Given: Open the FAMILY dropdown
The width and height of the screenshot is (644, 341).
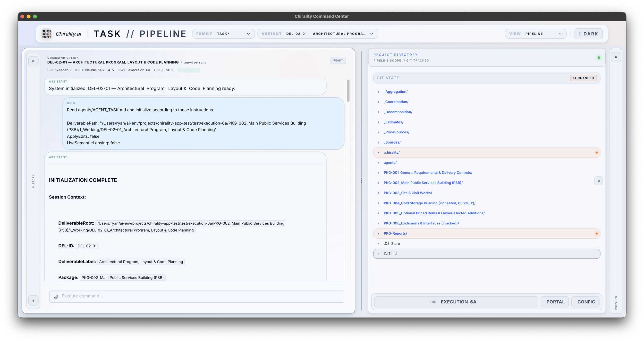Looking at the screenshot, I should (x=223, y=34).
